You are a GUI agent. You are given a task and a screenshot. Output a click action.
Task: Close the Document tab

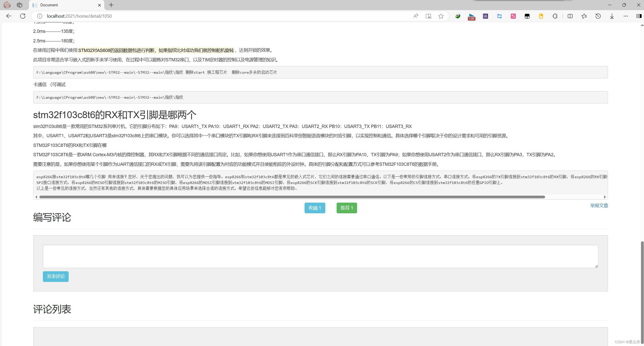coord(99,5)
